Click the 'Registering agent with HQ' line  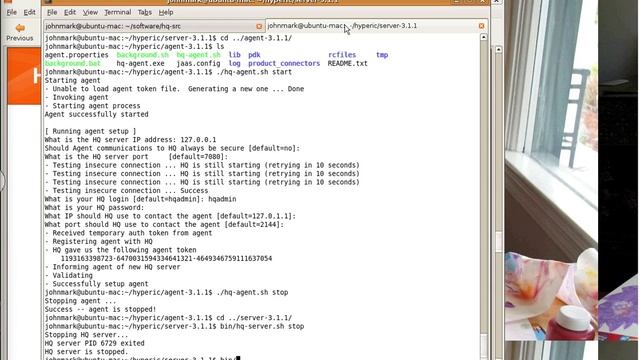click(x=98, y=241)
